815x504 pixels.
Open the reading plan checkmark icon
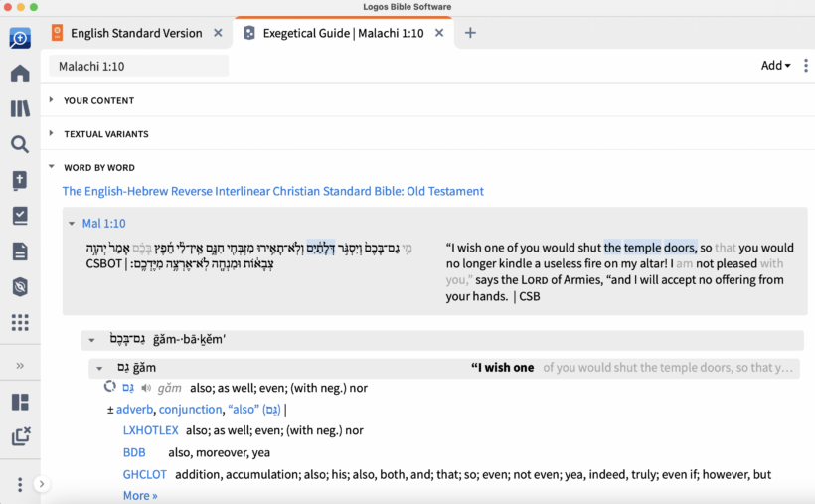click(x=20, y=216)
